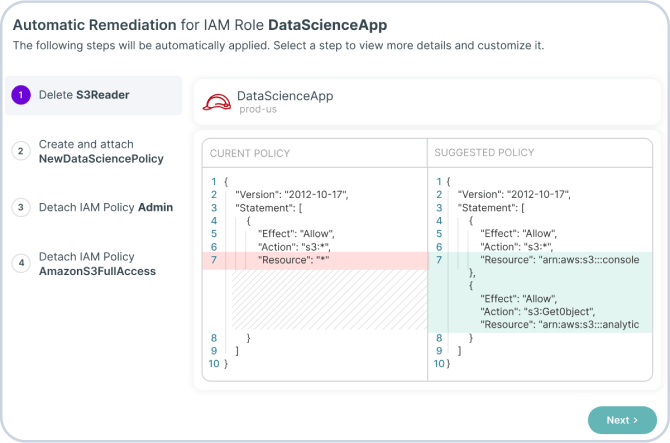Click the Next button
Image resolution: width=670 pixels, height=443 pixels.
pos(622,420)
